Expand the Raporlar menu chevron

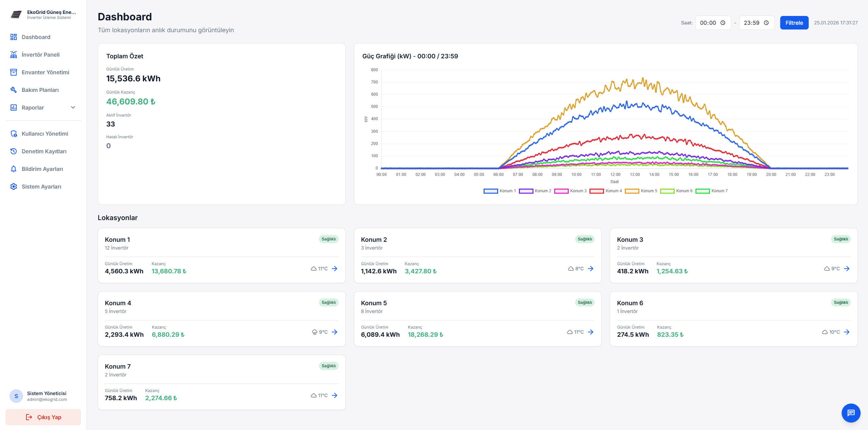[x=73, y=107]
